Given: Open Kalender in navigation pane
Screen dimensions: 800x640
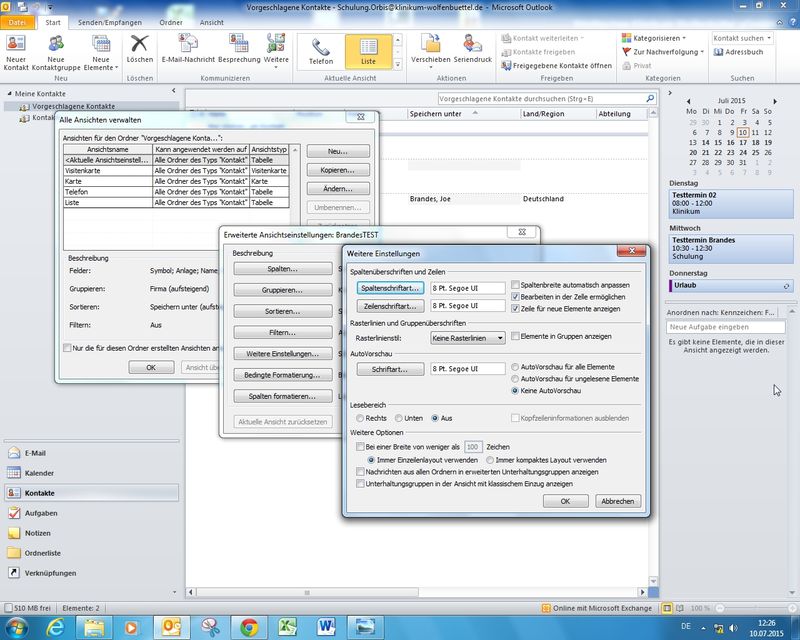Looking at the screenshot, I should click(40, 472).
